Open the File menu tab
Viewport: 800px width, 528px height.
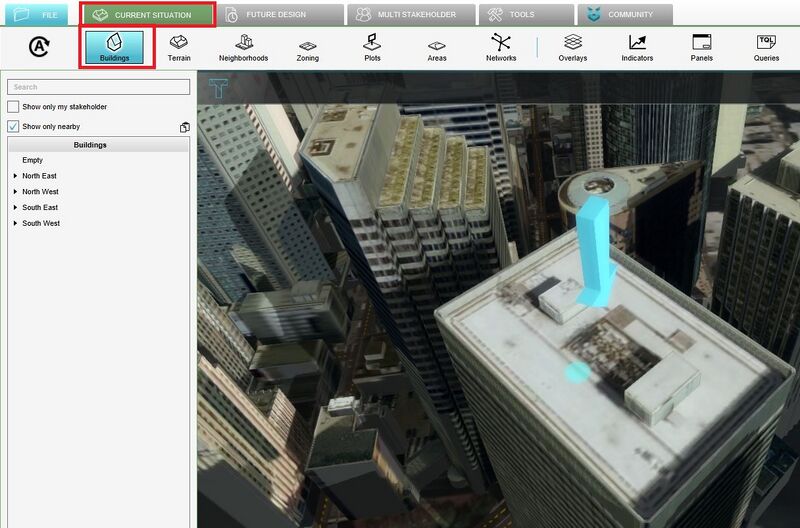(36, 15)
